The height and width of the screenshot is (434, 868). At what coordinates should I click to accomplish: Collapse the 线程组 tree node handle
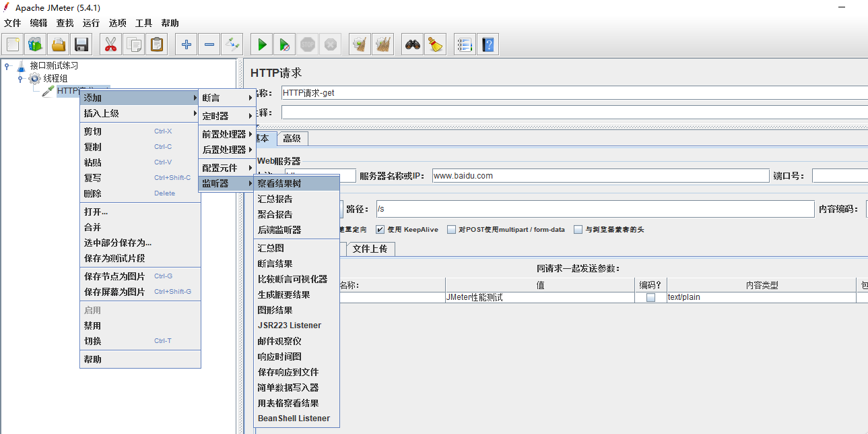20,78
